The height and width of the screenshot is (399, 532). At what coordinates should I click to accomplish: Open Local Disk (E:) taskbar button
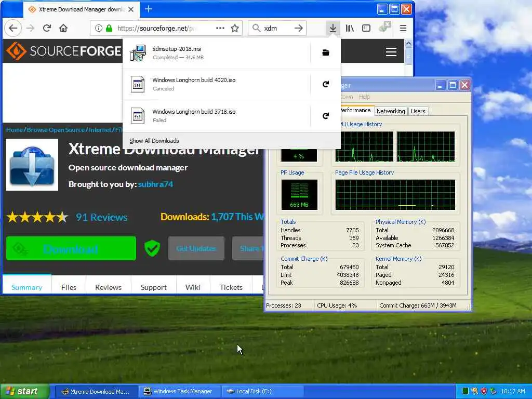262,392
